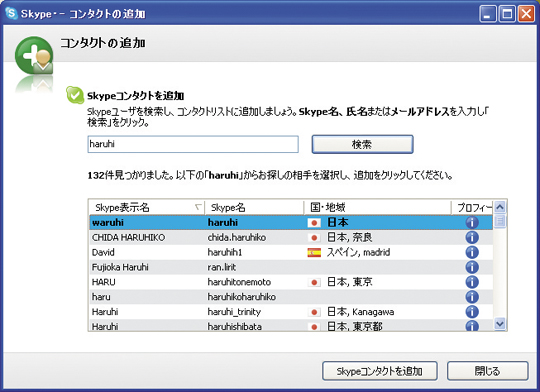540x392 pixels.
Task: Select the haruhi_trinity Skype name
Action: click(234, 312)
